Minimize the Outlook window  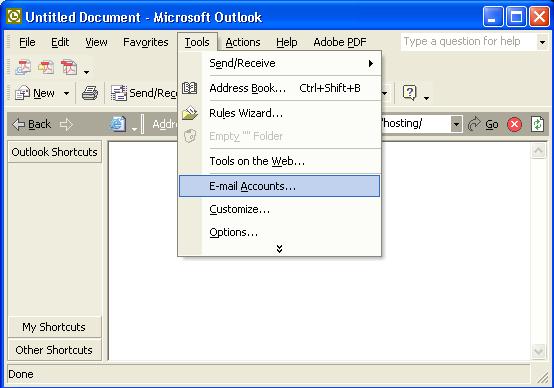point(493,16)
